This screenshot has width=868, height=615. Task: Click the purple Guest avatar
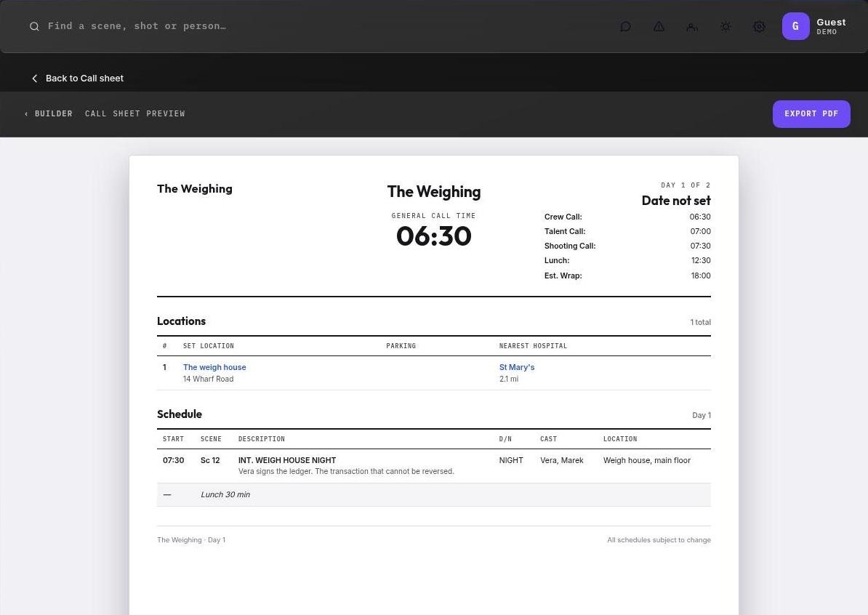pos(795,26)
